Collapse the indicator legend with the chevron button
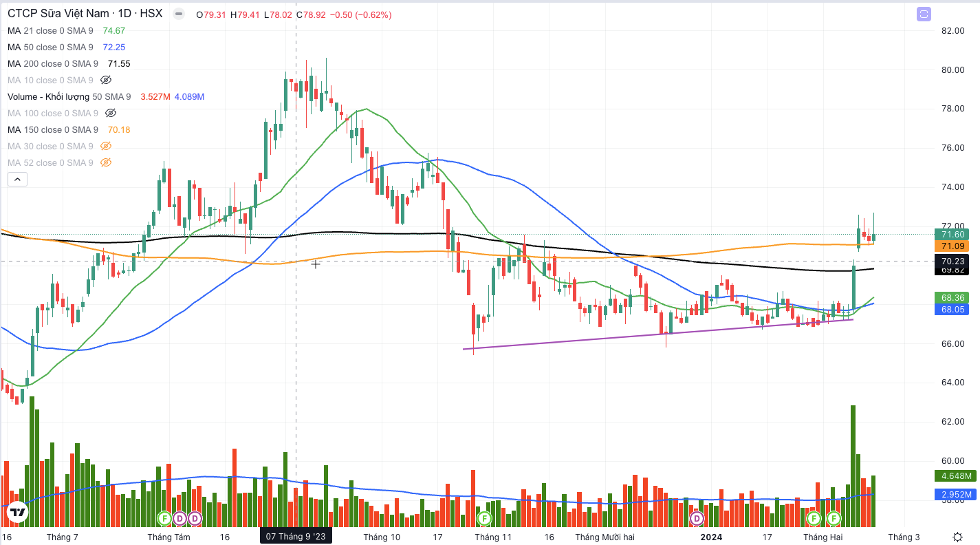 [18, 180]
